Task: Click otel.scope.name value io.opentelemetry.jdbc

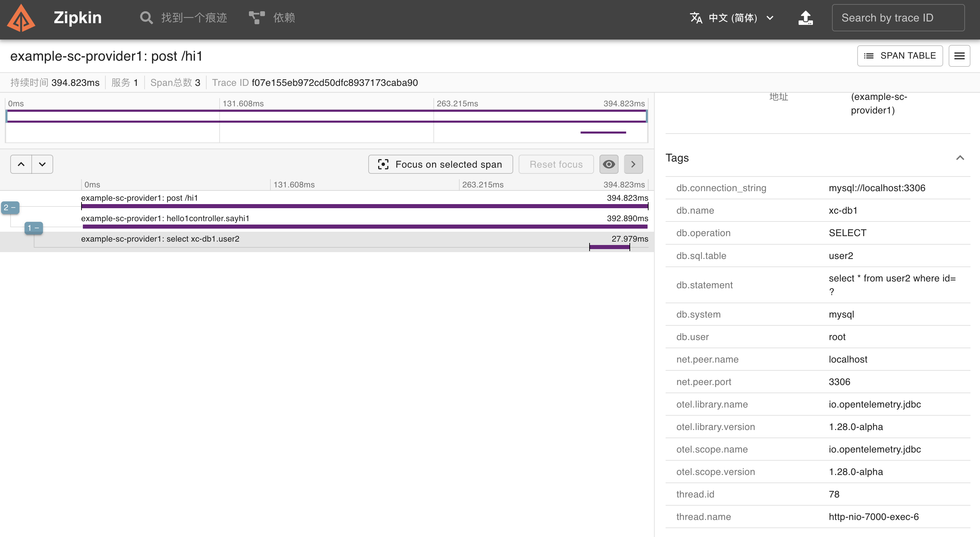Action: [x=875, y=449]
